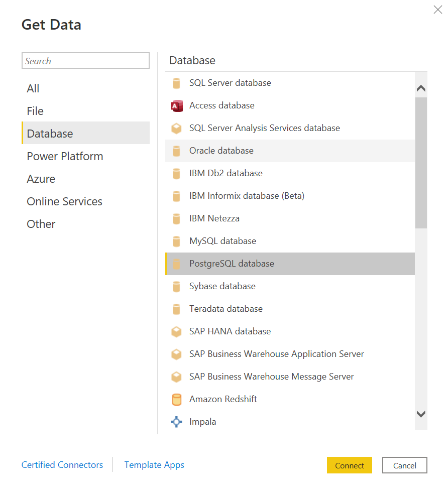Click the MySQL database icon
This screenshot has height=493, width=448.
tap(176, 241)
